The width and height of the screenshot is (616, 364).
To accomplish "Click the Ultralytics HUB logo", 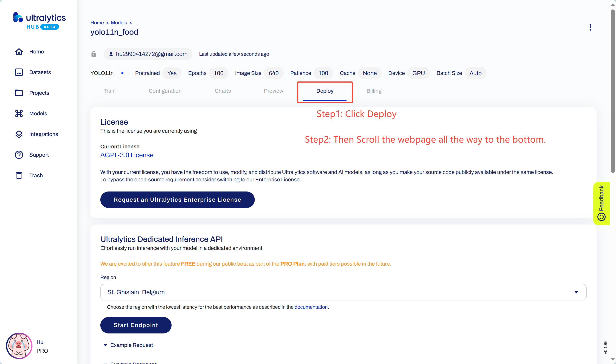I will [39, 21].
